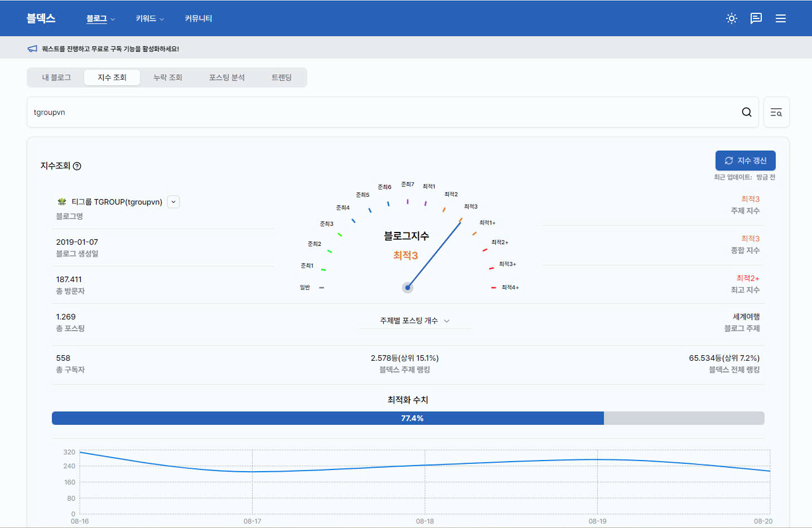
Task: Click the refresh icon on 지수 갱신
Action: point(728,160)
